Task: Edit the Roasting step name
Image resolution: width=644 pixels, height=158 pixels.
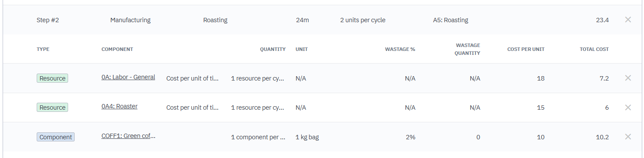Action: (215, 20)
